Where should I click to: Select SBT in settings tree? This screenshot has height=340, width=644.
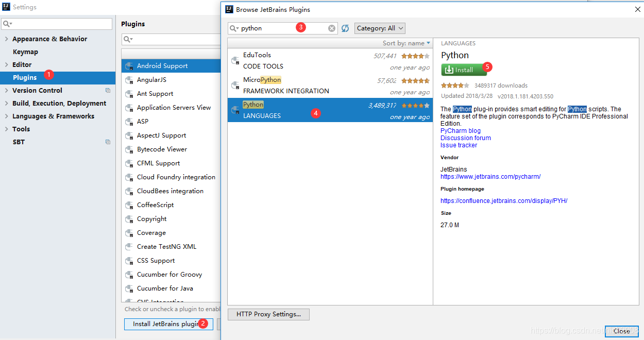[19, 142]
